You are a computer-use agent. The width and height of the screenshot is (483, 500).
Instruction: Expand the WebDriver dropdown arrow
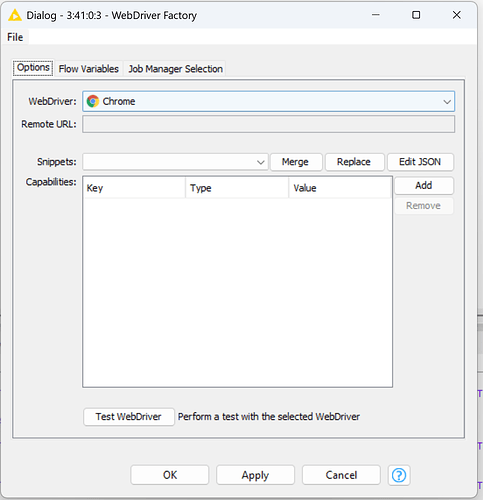coord(447,102)
